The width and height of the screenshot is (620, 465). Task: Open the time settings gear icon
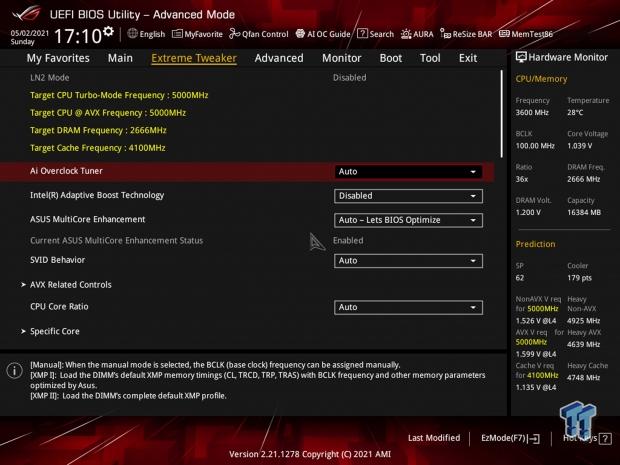pyautogui.click(x=108, y=31)
